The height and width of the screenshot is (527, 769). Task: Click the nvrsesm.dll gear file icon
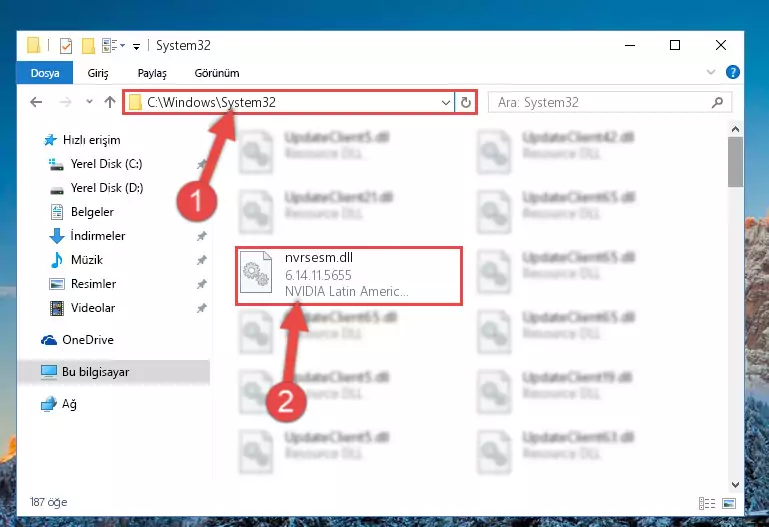[256, 272]
